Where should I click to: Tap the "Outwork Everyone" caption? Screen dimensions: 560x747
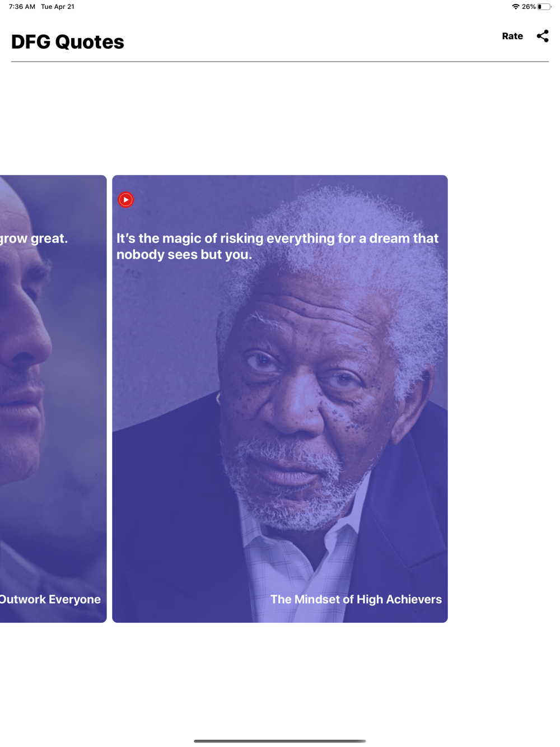tap(50, 599)
